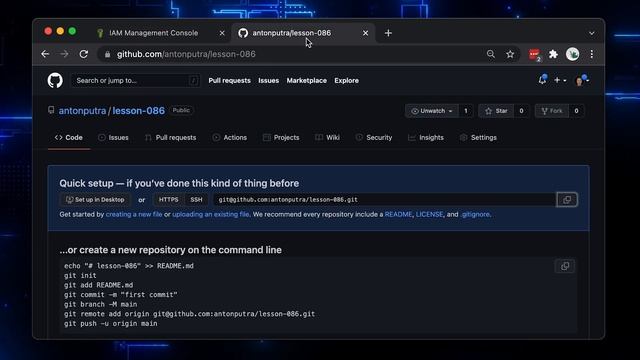Copy the repository SSH URL

tap(567, 200)
